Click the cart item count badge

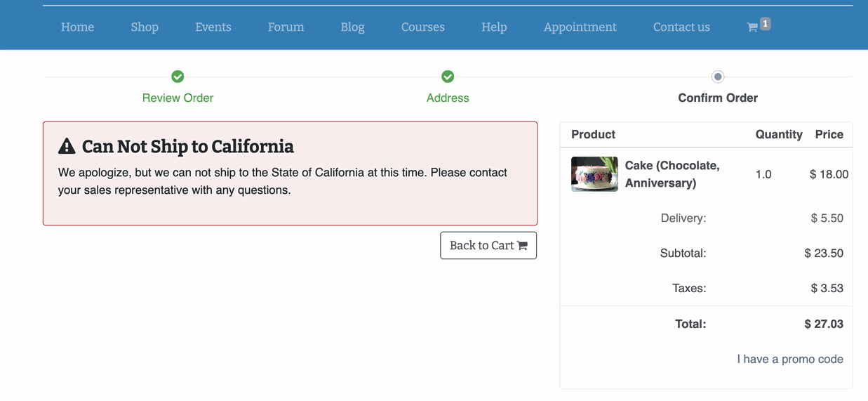(x=765, y=24)
